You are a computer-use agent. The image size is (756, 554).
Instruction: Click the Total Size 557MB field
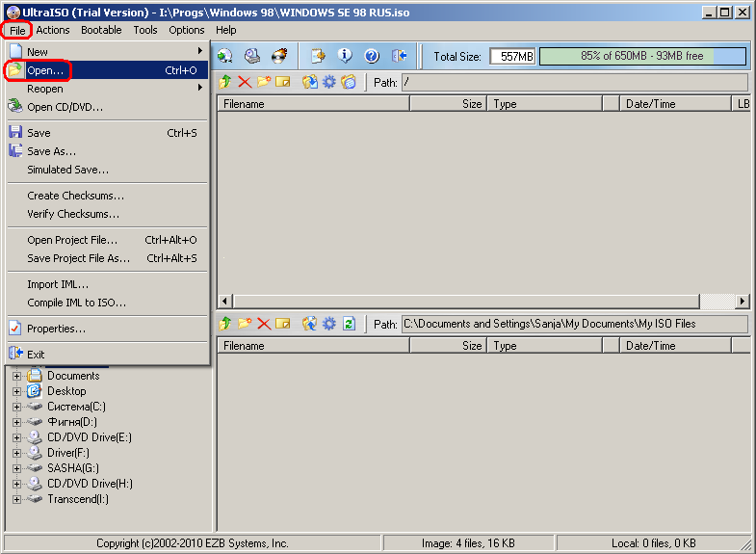pyautogui.click(x=512, y=57)
